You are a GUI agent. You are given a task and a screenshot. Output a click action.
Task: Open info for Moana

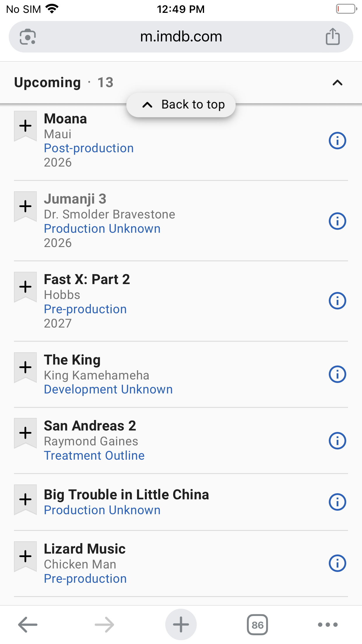click(x=337, y=141)
